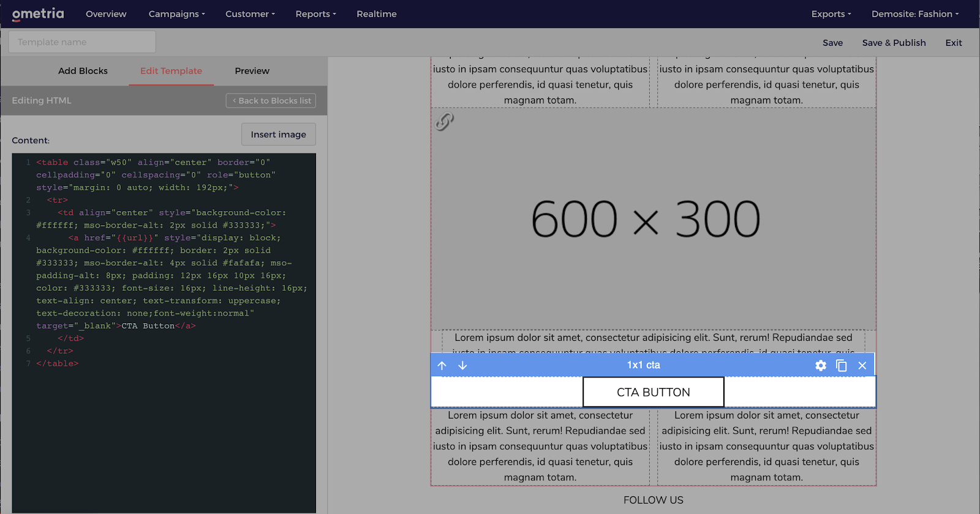The width and height of the screenshot is (980, 514).
Task: Click the FOLLOW US text
Action: pos(653,501)
